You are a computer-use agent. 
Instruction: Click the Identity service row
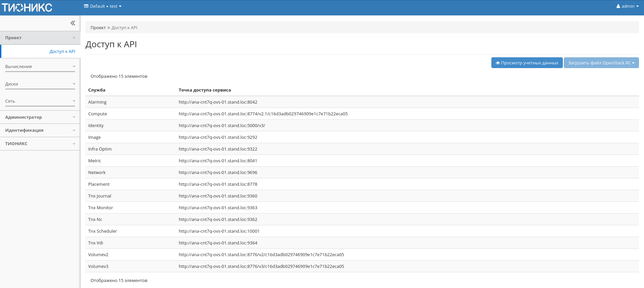click(x=96, y=126)
